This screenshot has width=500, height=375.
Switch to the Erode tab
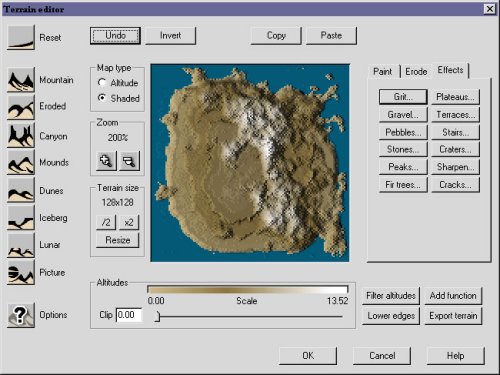(x=416, y=71)
